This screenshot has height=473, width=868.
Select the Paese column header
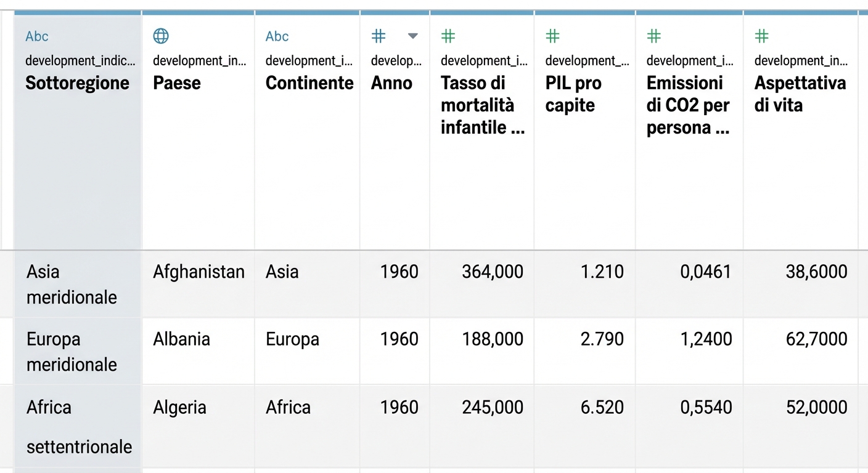coord(177,83)
